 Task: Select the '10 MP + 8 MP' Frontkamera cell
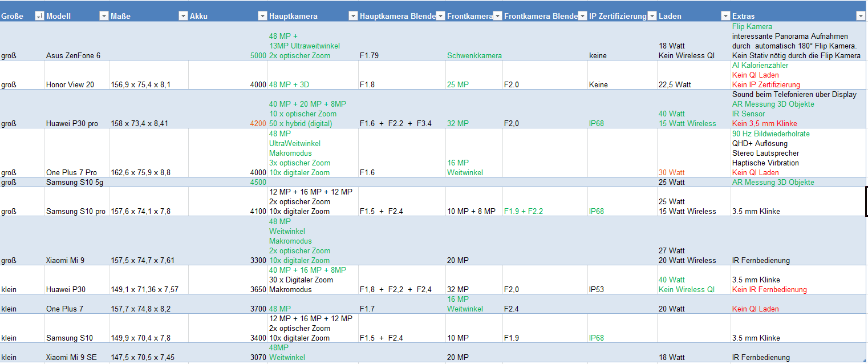pos(474,201)
